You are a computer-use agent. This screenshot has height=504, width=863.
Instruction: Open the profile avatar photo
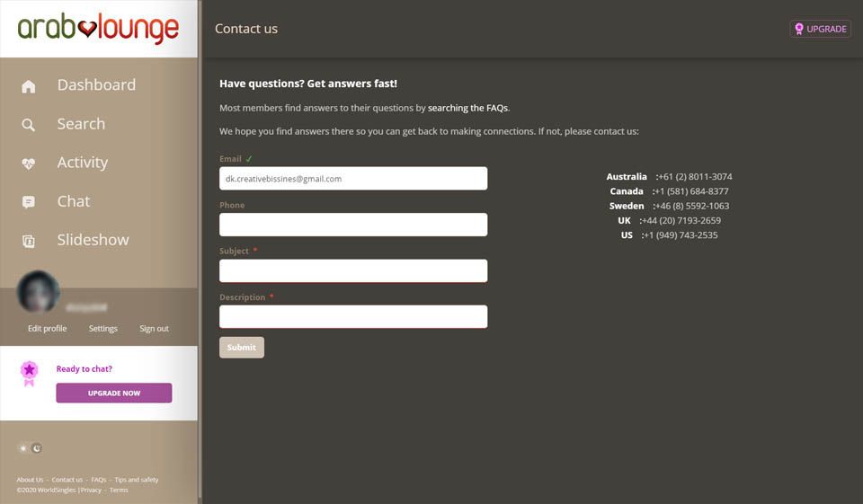[39, 293]
